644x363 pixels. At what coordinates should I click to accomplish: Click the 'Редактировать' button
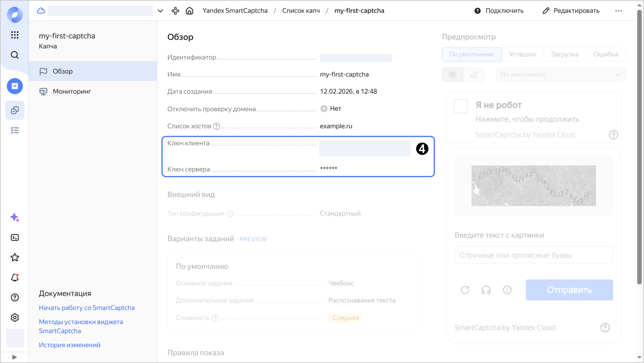571,11
